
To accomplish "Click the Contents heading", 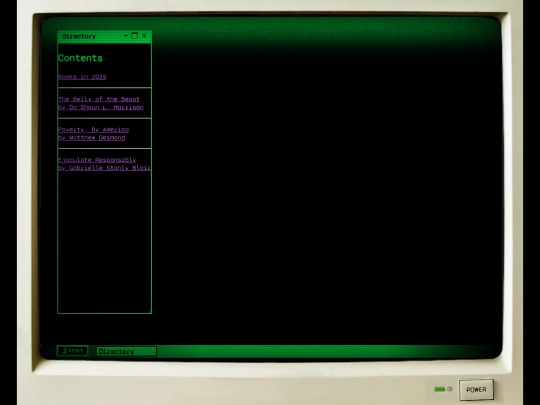I will [x=80, y=58].
